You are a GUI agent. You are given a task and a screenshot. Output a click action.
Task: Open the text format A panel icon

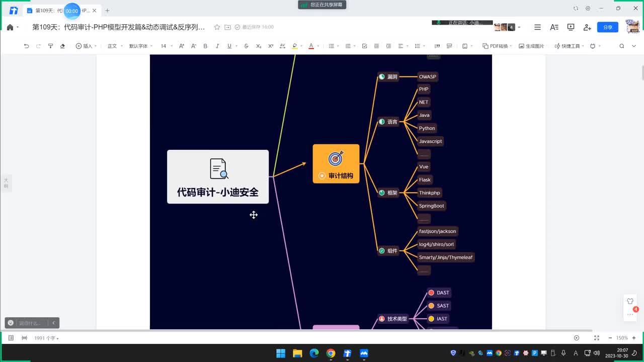(x=554, y=27)
